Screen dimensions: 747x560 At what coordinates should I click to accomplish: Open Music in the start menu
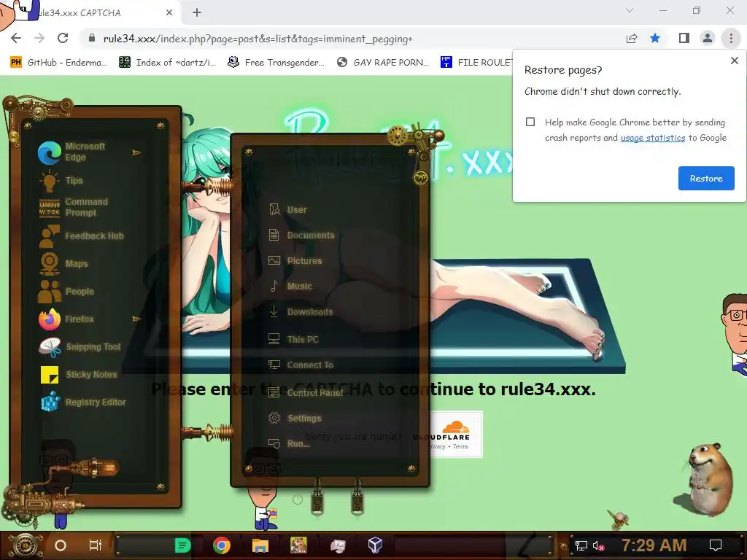tap(290, 286)
